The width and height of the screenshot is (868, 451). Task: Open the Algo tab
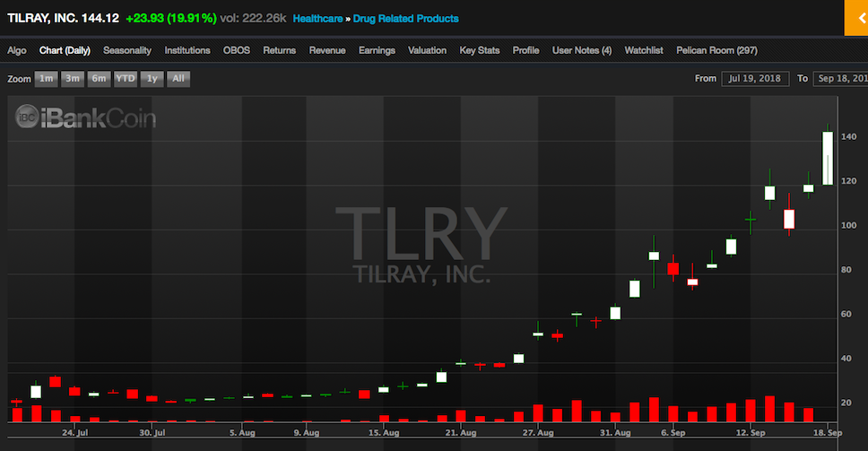click(x=17, y=50)
